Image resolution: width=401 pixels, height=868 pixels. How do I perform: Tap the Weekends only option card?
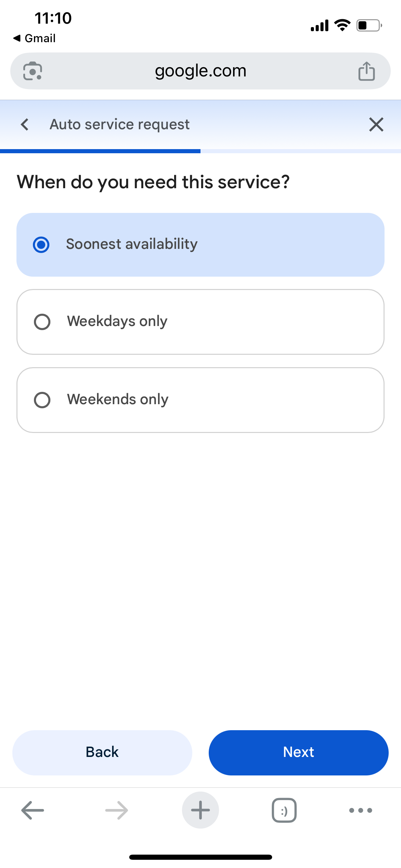tap(200, 400)
